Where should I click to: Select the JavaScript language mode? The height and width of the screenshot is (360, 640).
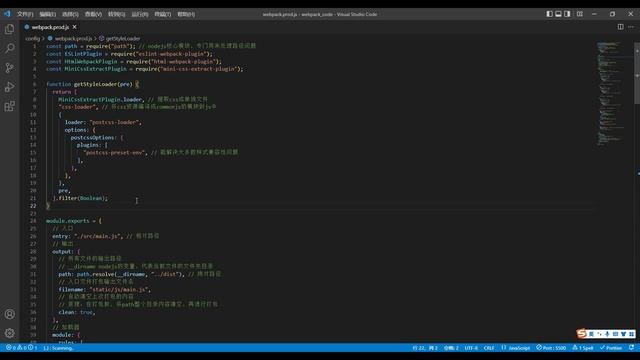pyautogui.click(x=516, y=348)
